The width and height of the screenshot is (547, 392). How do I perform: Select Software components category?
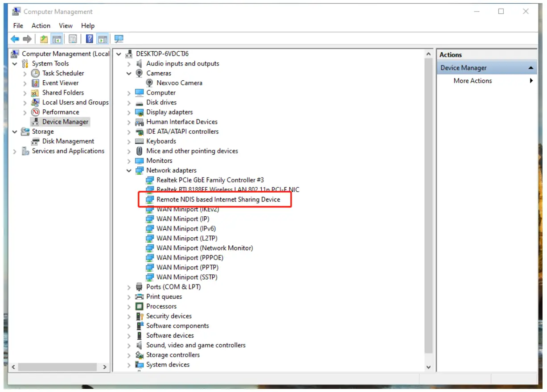point(177,326)
